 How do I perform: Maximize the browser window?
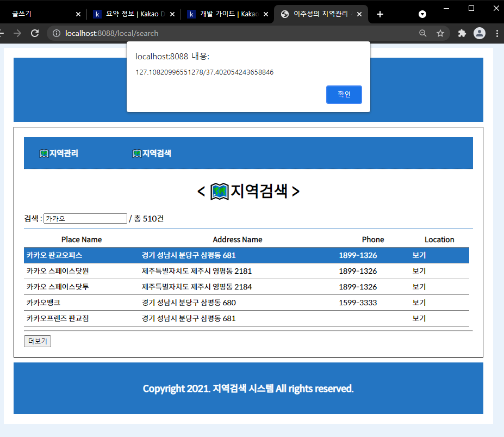[x=471, y=8]
